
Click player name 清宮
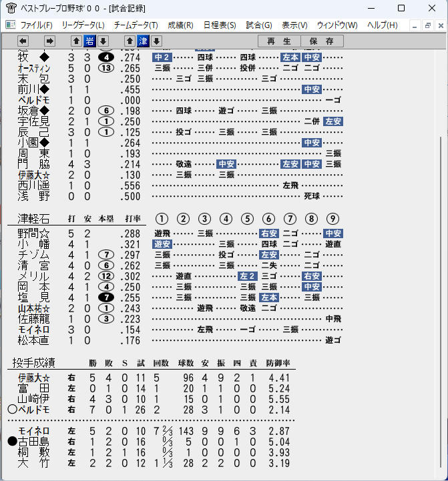click(34, 266)
